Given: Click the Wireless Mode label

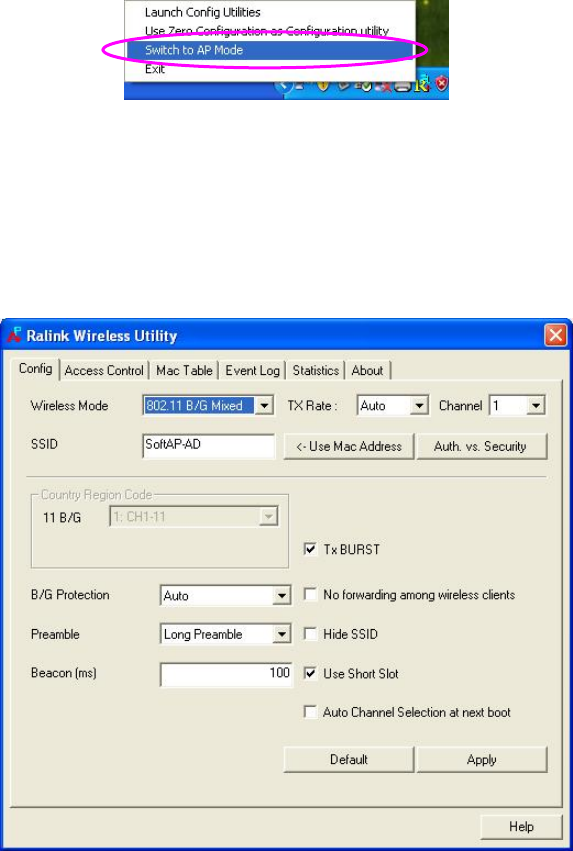Looking at the screenshot, I should [x=69, y=405].
